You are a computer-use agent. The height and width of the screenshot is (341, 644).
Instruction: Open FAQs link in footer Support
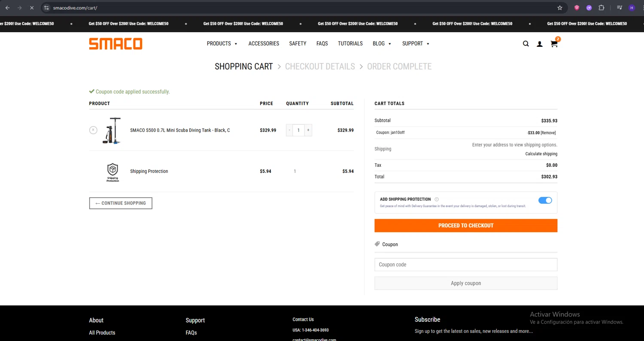[191, 333]
